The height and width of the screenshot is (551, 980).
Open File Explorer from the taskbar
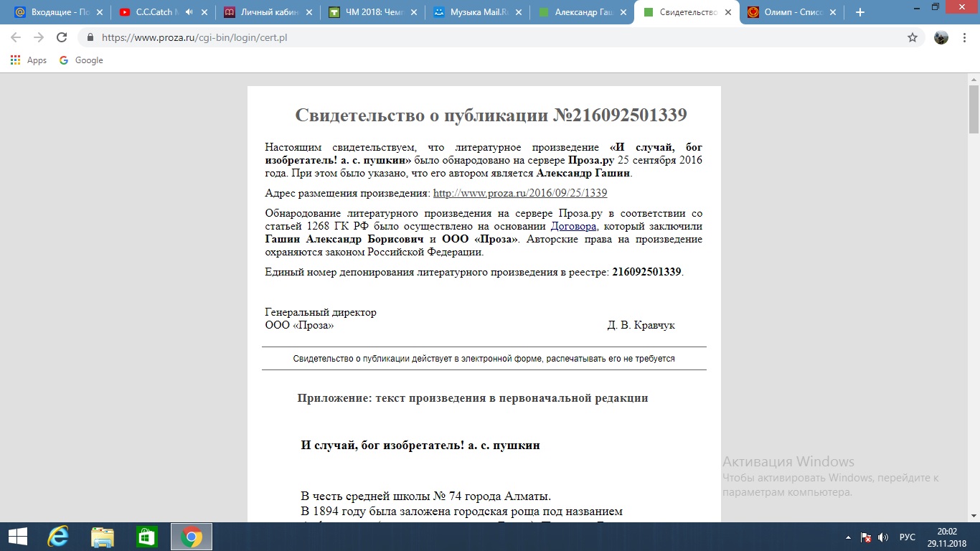(x=102, y=537)
